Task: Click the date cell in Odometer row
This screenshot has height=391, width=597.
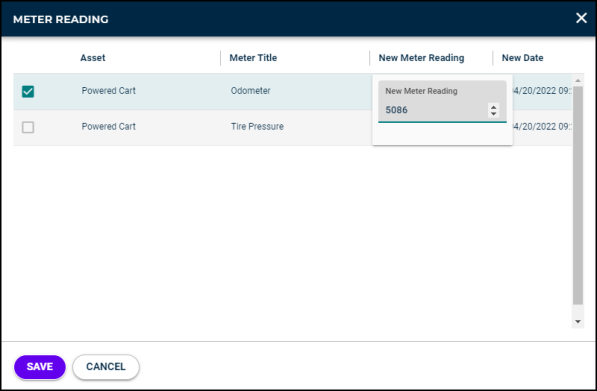Action: [x=542, y=91]
